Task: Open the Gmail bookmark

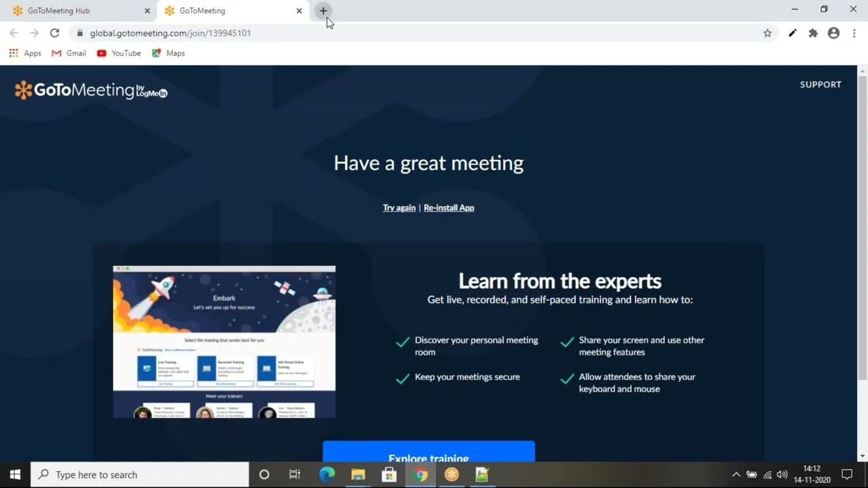Action: (x=69, y=53)
